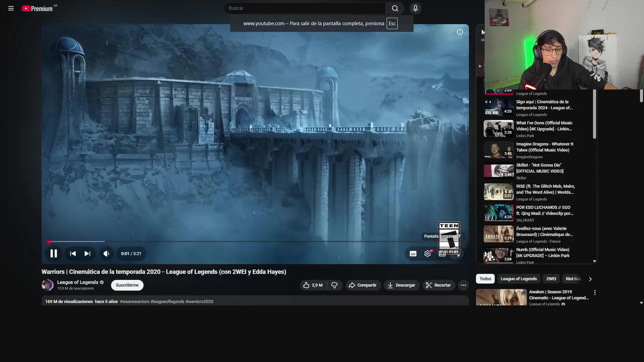Click the #wearewarriors hashtag
This screenshot has width=644, height=362.
134,302
